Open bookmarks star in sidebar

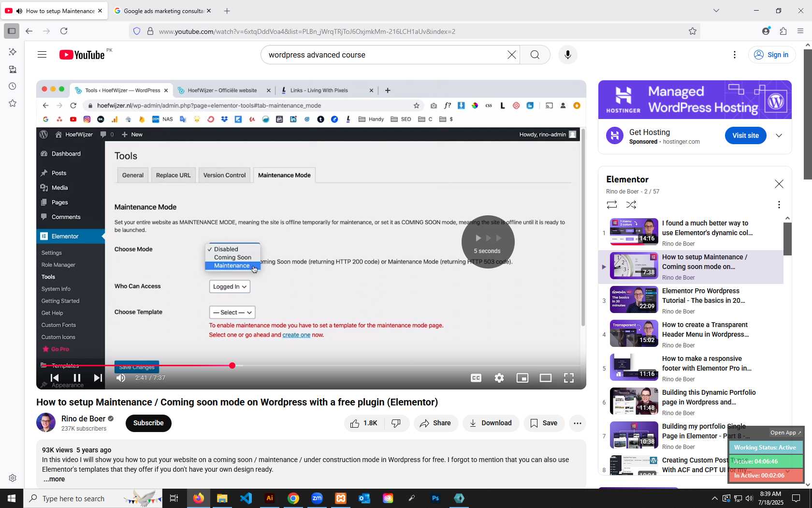[x=13, y=104]
